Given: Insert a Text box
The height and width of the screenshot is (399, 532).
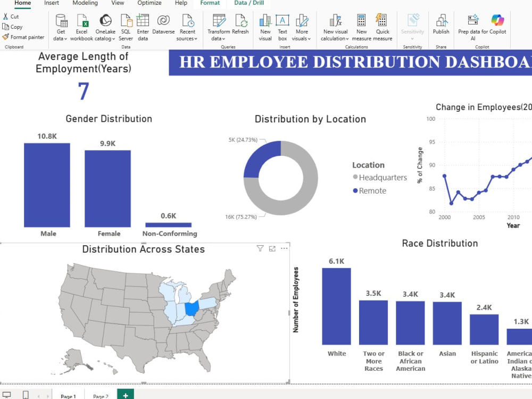Looking at the screenshot, I should click(x=282, y=28).
